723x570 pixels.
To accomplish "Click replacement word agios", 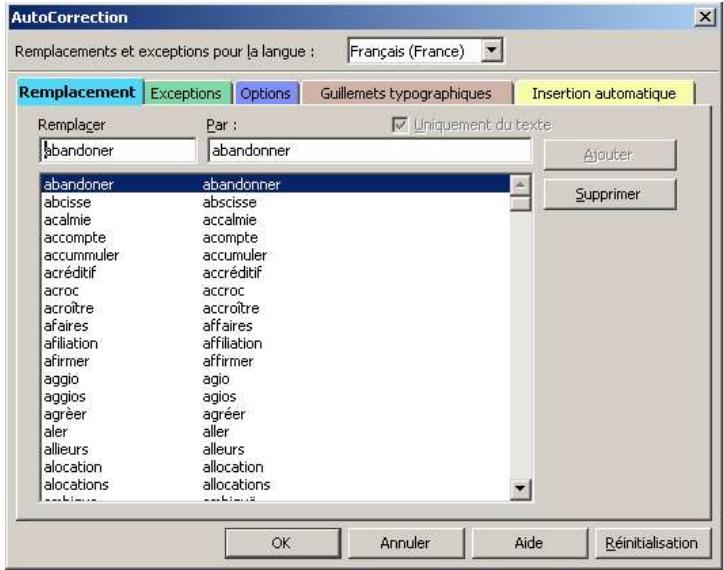I will coord(219,396).
